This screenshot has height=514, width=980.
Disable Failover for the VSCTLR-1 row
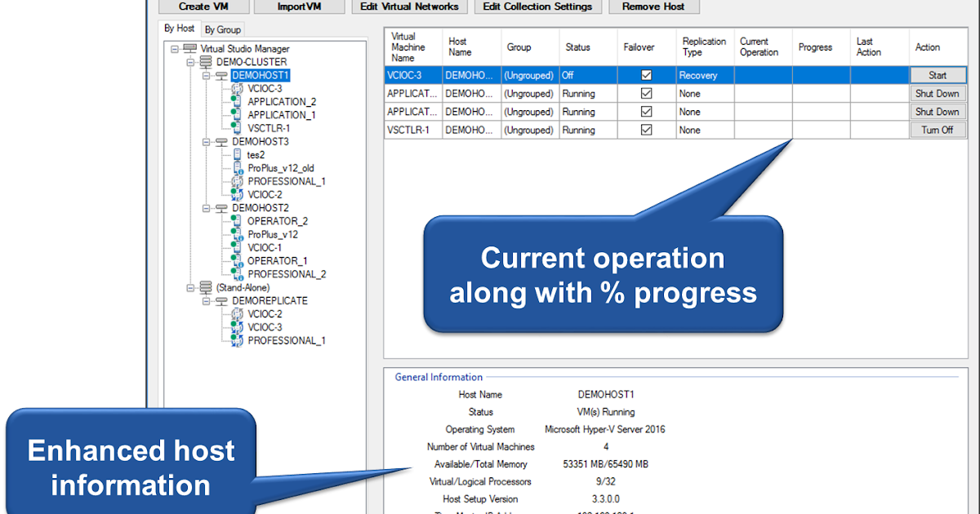pyautogui.click(x=645, y=130)
